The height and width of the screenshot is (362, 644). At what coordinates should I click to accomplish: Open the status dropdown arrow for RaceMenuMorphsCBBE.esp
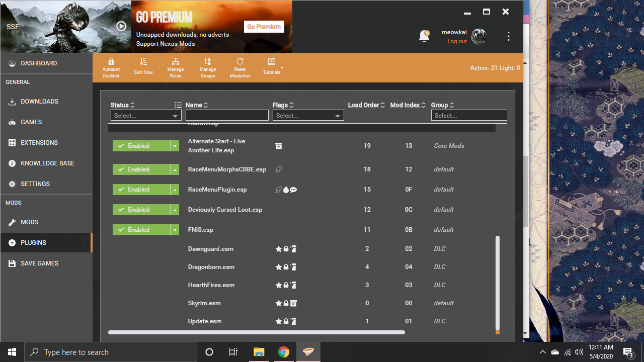175,169
